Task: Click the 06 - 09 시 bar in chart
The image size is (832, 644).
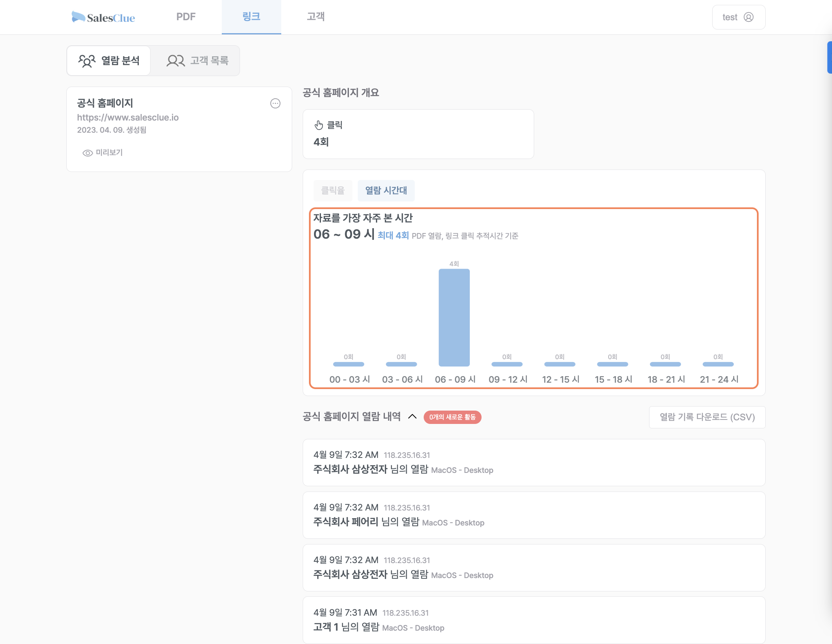Action: (x=454, y=318)
